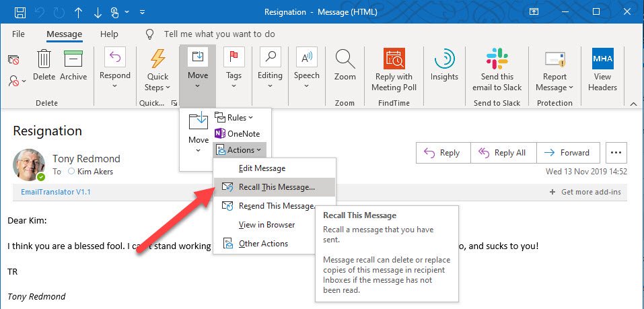Click Get more add-ins
The height and width of the screenshot is (309, 644).
[585, 192]
